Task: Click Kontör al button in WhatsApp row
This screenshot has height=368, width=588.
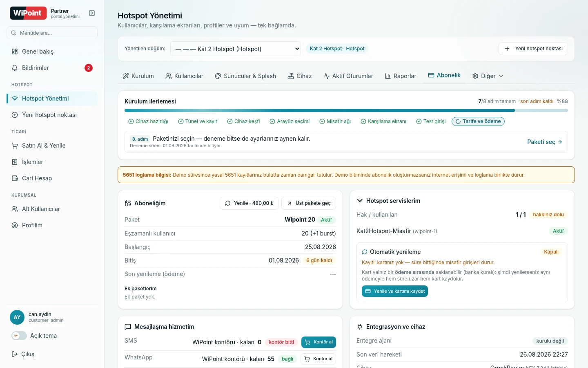Action: tap(318, 359)
